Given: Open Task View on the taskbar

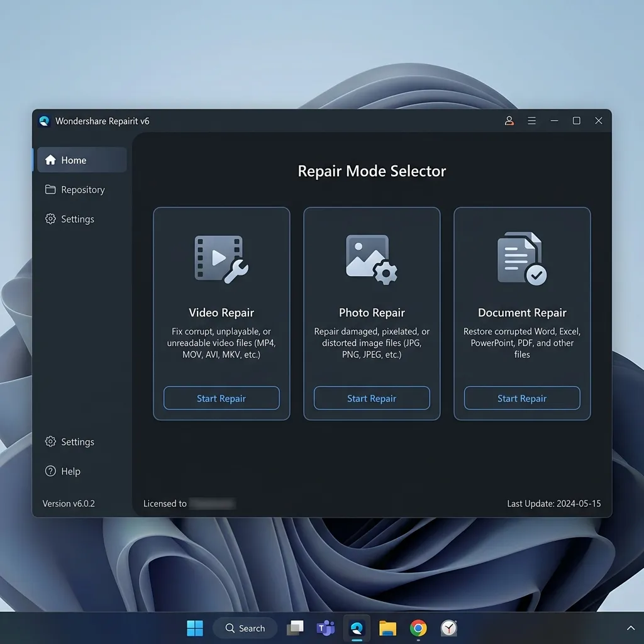Looking at the screenshot, I should [295, 628].
